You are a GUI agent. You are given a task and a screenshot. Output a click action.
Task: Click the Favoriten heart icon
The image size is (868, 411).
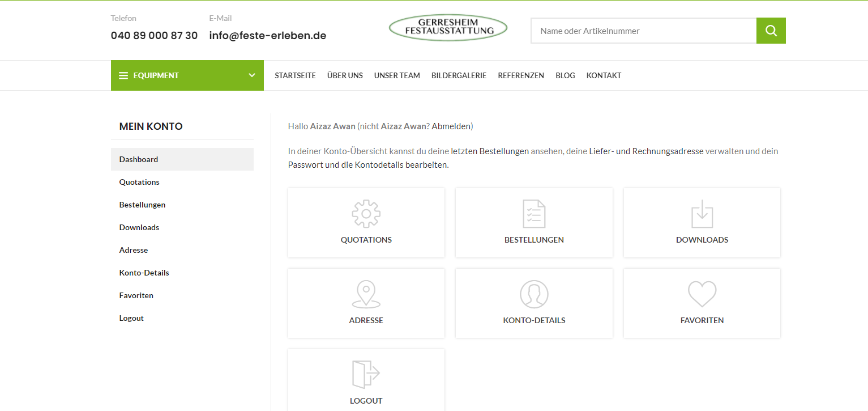point(702,294)
